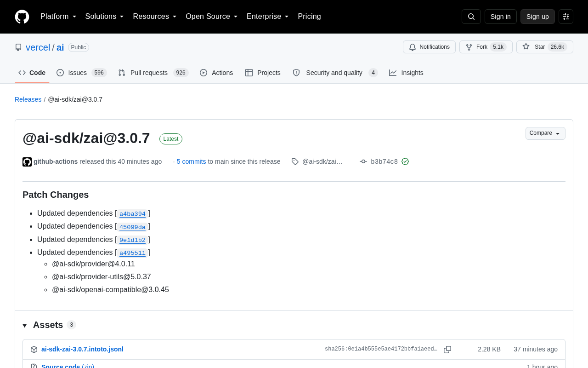This screenshot has width=588, height=368.
Task: Expand the Enterprise menu
Action: (268, 17)
